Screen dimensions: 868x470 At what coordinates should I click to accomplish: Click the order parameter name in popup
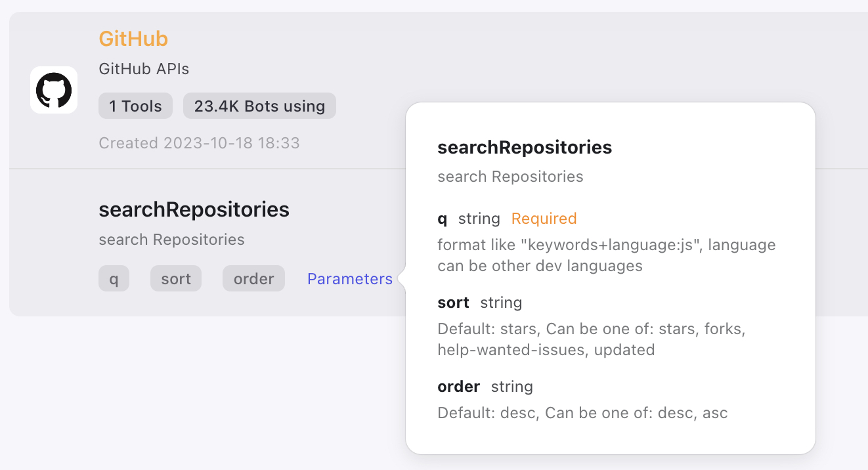[458, 387]
